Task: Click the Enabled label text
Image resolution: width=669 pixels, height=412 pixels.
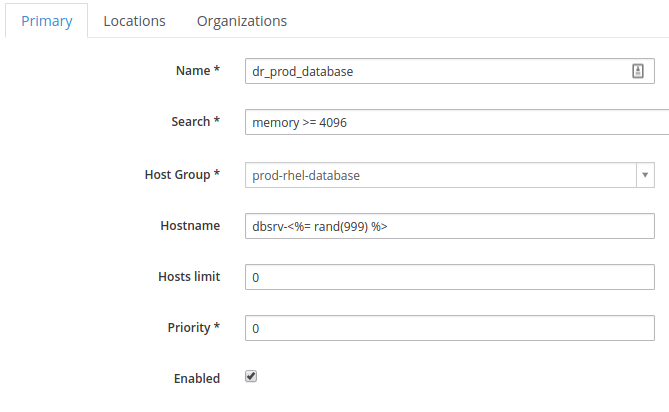Action: tap(197, 378)
